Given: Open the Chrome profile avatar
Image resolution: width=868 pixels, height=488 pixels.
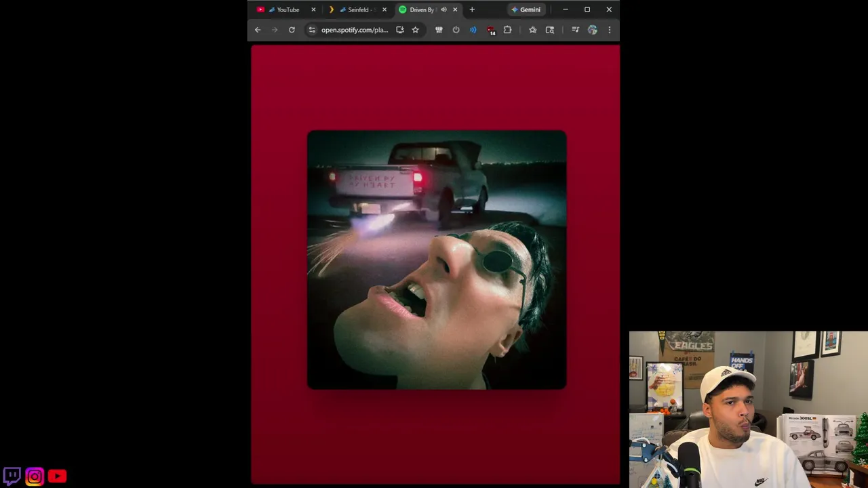Looking at the screenshot, I should coord(592,30).
